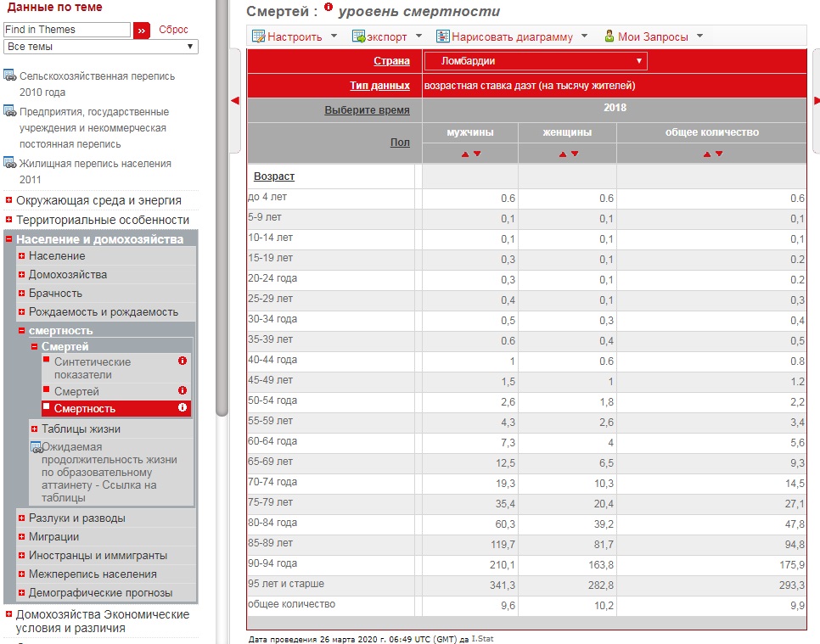This screenshot has height=644, width=820.
Task: Open info icon on the highlighted Смертность row
Action: (x=183, y=407)
